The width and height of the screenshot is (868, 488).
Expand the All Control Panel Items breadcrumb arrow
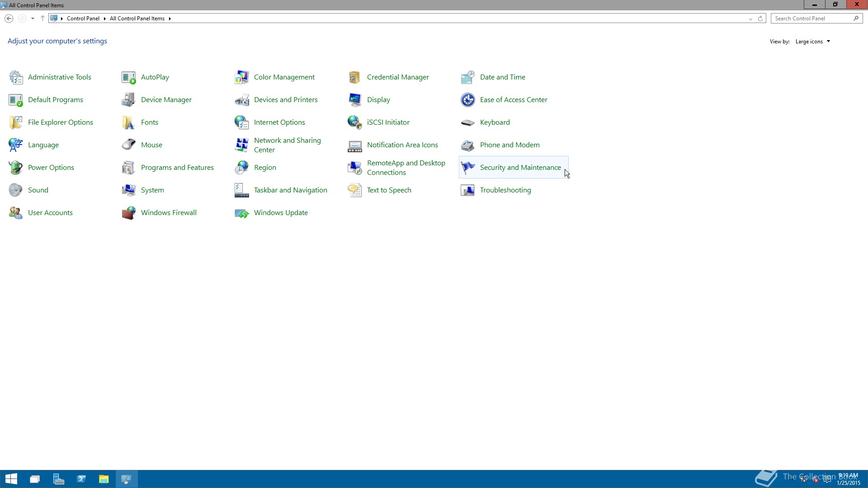(x=170, y=19)
